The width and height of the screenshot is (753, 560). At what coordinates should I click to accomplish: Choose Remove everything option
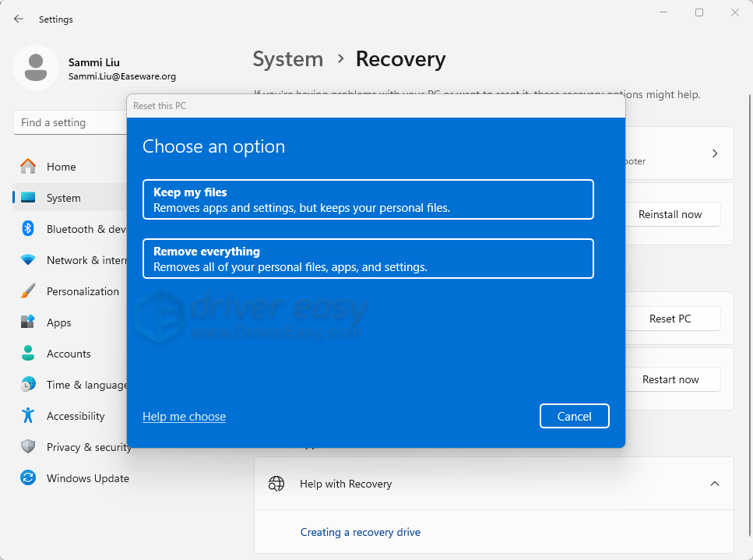click(x=368, y=258)
